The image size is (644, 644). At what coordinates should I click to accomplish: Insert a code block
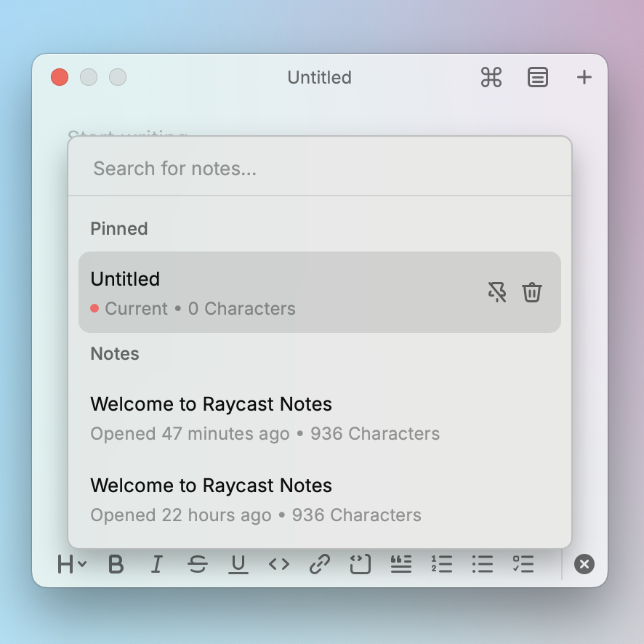pyautogui.click(x=361, y=564)
